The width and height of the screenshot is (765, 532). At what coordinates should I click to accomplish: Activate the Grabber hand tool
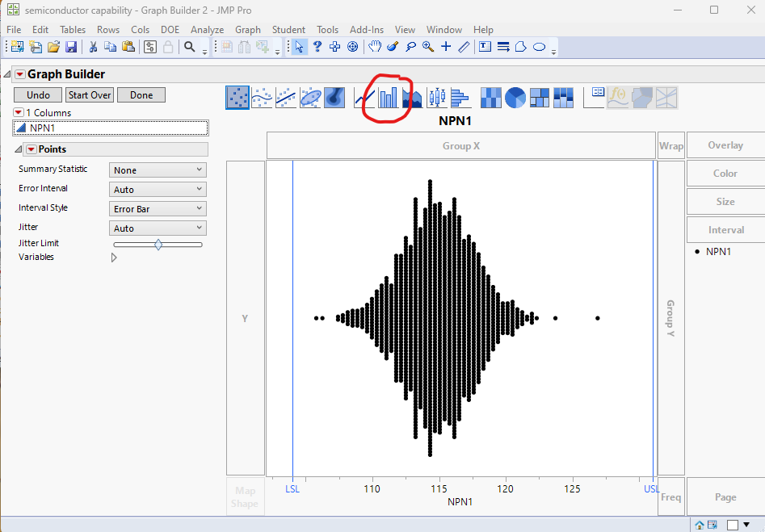(374, 47)
